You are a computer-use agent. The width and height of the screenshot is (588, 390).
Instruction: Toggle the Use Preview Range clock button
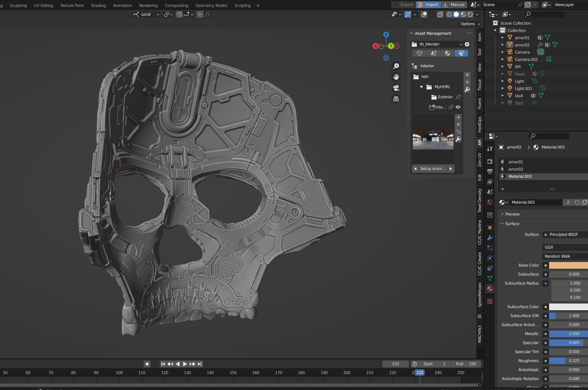(x=415, y=364)
